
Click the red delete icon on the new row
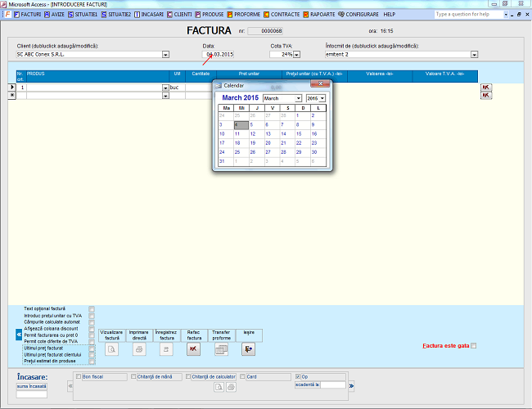pyautogui.click(x=486, y=96)
